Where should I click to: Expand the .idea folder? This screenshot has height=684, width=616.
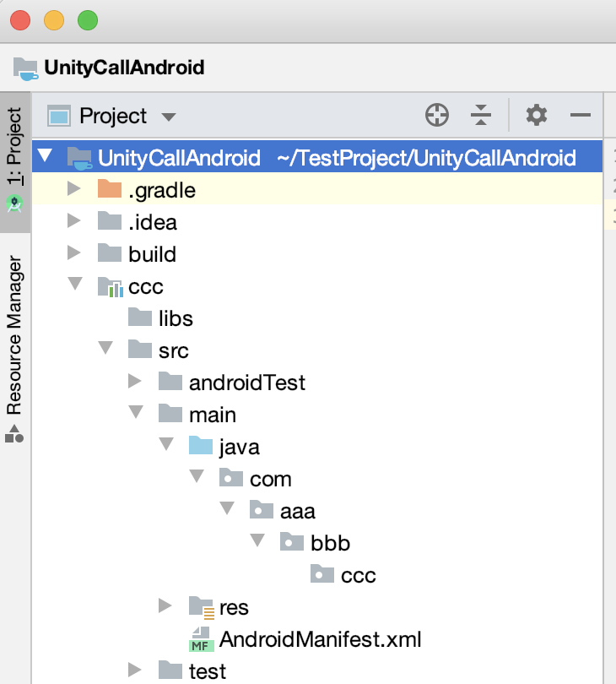point(74,220)
